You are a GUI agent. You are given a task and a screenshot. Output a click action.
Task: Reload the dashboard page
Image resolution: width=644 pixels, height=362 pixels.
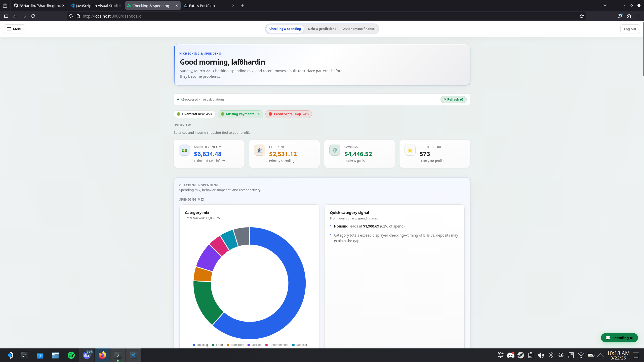point(33,16)
